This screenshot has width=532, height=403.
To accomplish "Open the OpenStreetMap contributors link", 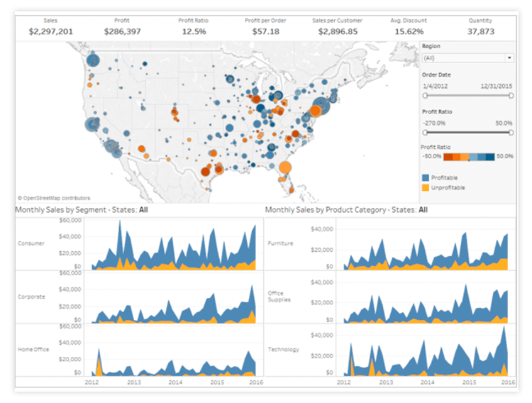I will click(x=55, y=198).
